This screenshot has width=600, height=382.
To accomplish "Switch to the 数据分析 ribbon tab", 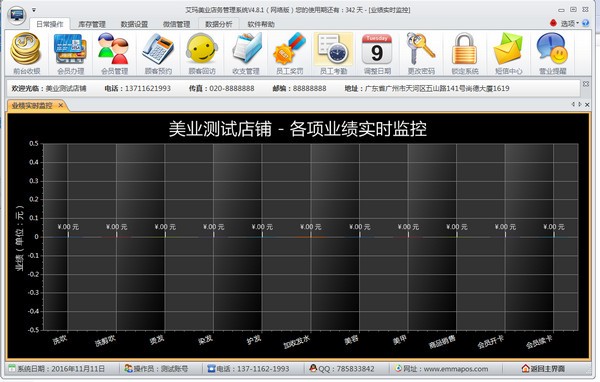I will pos(218,24).
